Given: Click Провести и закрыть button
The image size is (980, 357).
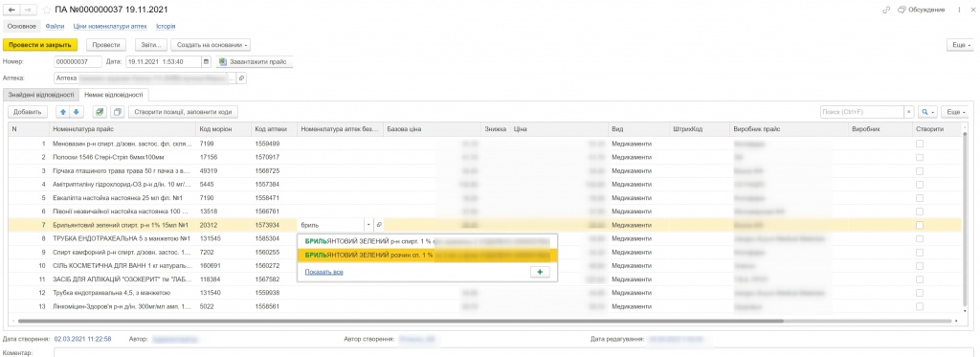Looking at the screenshot, I should pyautogui.click(x=40, y=45).
